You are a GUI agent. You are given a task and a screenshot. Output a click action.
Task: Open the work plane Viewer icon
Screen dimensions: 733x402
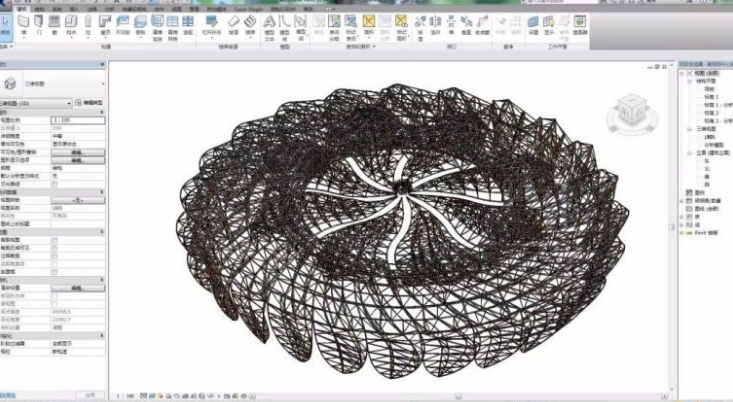(580, 25)
